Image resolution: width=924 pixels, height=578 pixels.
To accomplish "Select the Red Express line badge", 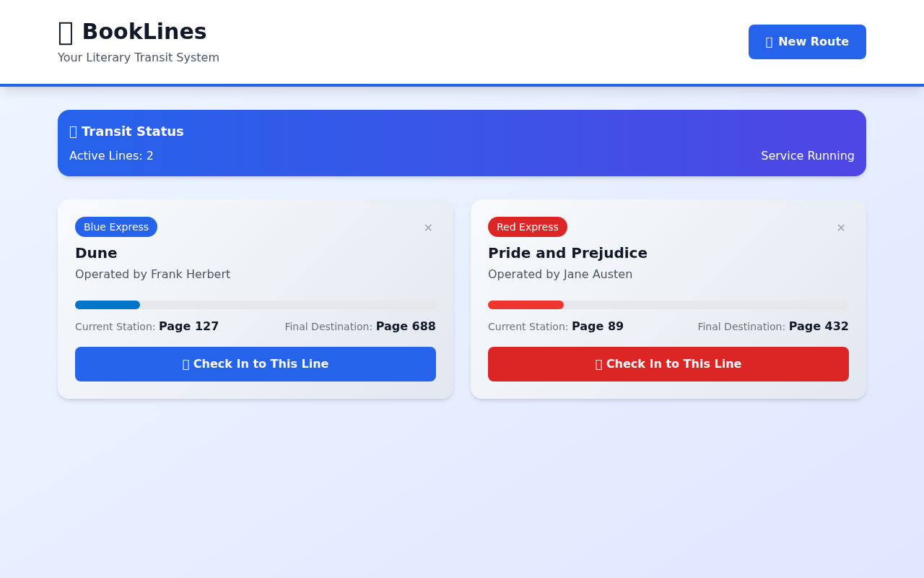I will pyautogui.click(x=528, y=227).
